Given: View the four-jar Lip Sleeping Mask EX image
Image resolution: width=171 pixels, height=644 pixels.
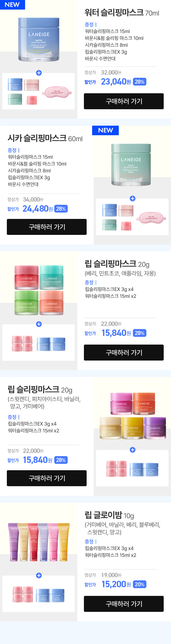Looking at the screenshot, I should tap(39, 290).
